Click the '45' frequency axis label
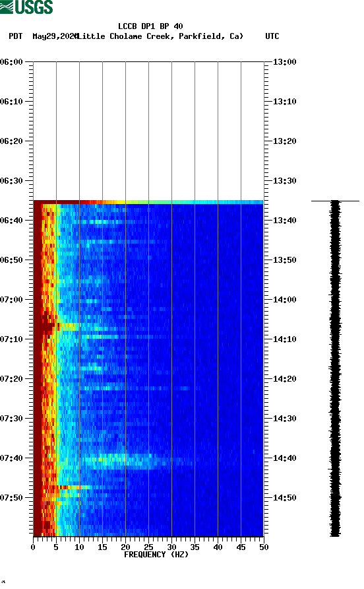This screenshot has width=364, height=589. [x=241, y=547]
